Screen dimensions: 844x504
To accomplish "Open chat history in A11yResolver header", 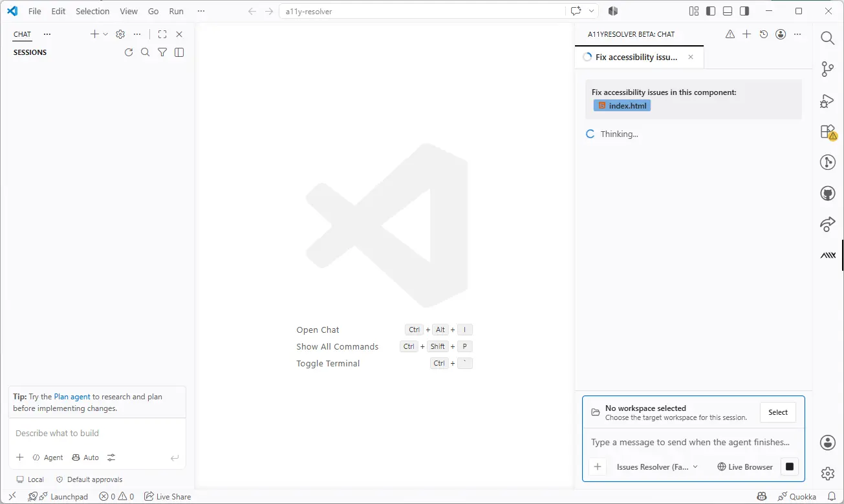I will tap(764, 34).
